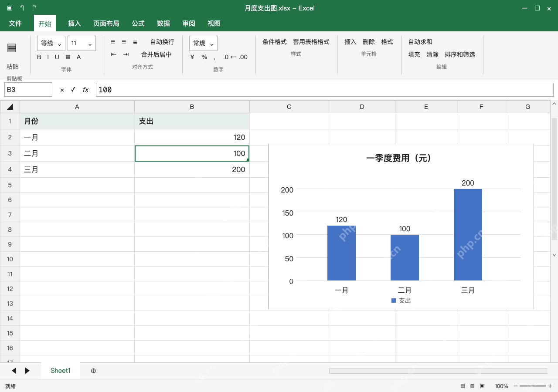Screen dimensions: 558x392
Task: Decrease indent with left-arrow icon
Action: point(114,54)
